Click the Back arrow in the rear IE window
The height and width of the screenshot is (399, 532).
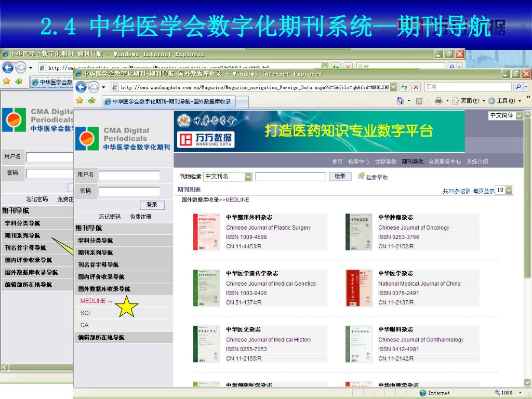(8, 68)
